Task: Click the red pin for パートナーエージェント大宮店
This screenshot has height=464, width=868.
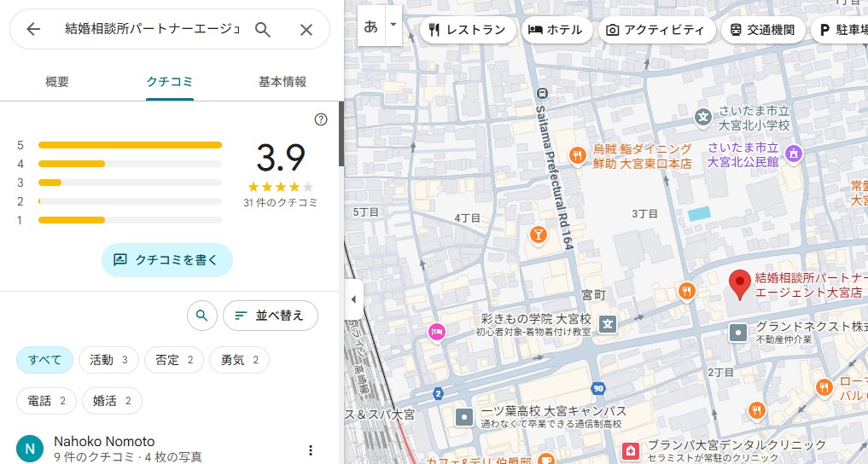Action: pyautogui.click(x=740, y=284)
